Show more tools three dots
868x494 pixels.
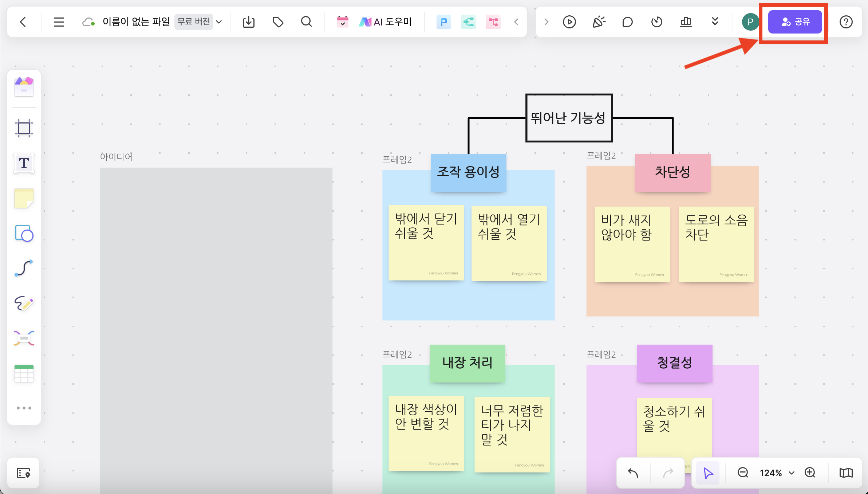point(24,408)
